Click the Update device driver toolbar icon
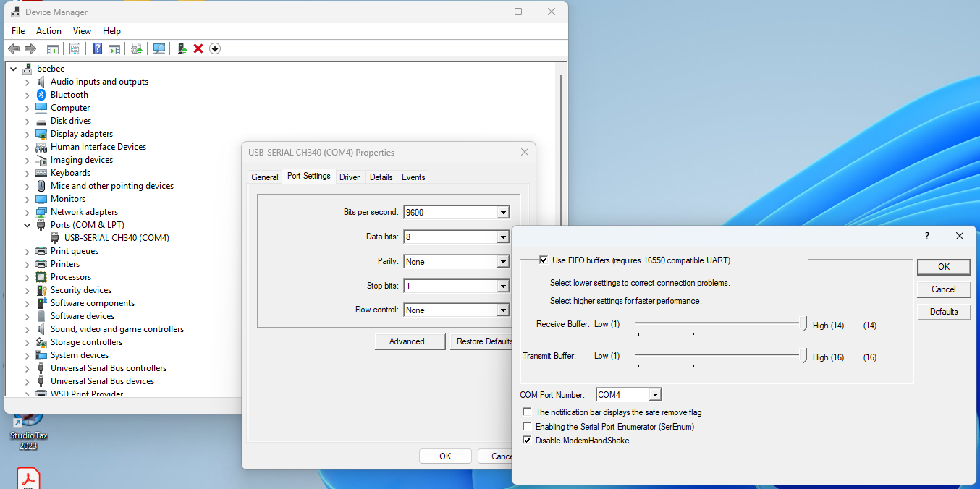 coord(182,48)
